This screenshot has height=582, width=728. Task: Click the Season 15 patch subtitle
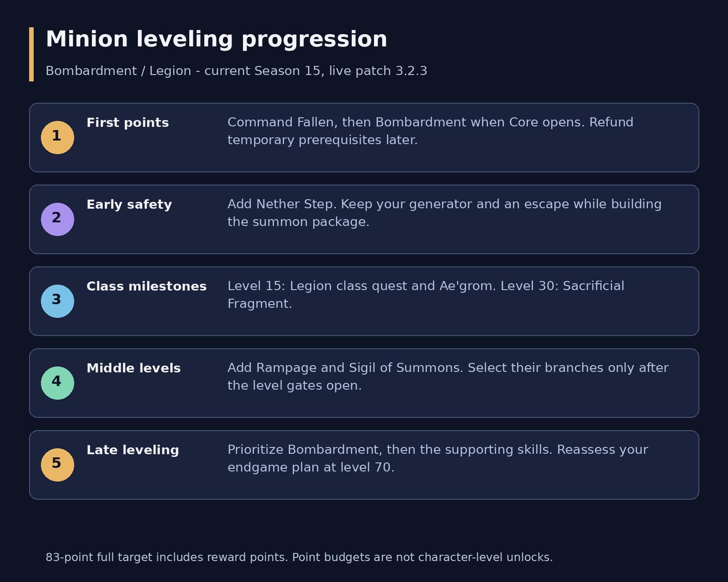tap(237, 71)
